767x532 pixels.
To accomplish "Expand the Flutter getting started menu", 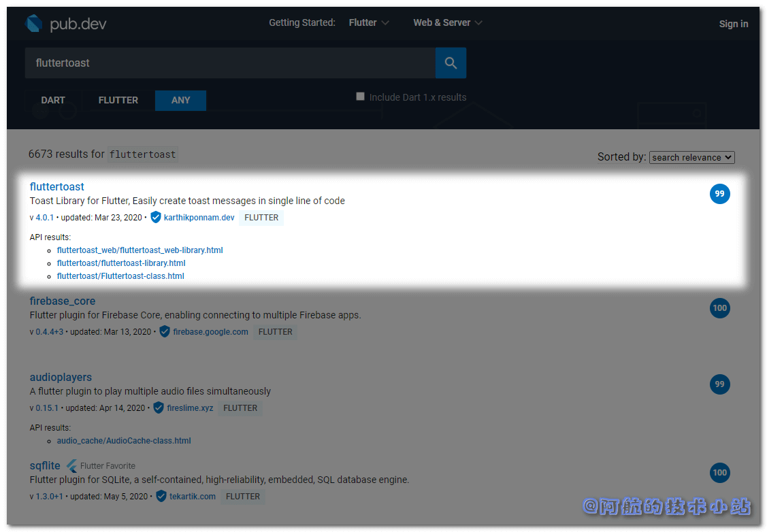I will (x=369, y=23).
